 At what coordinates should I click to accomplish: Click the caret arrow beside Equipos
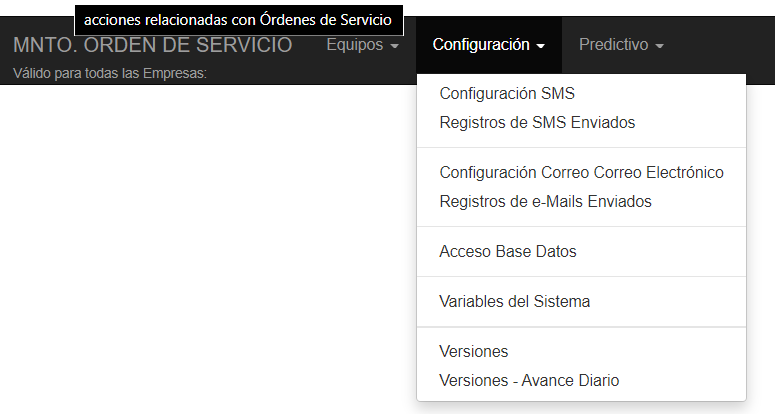[x=395, y=47]
